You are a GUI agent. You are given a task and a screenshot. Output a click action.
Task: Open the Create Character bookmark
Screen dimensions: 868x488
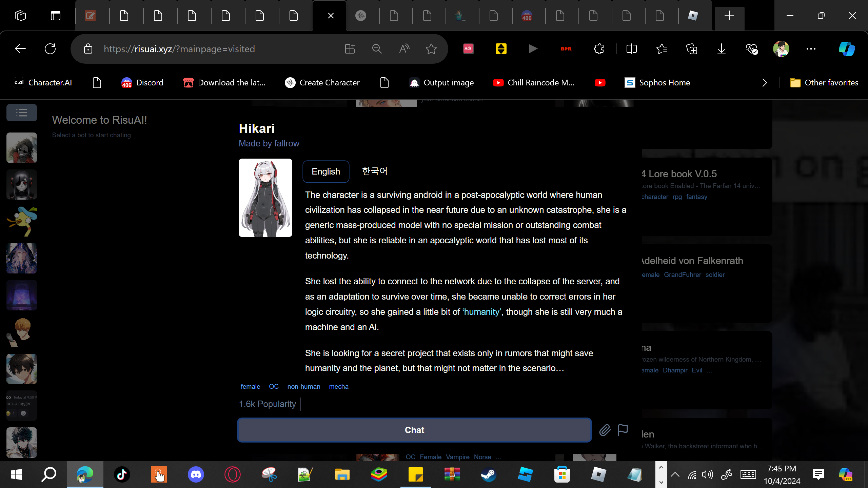[322, 83]
